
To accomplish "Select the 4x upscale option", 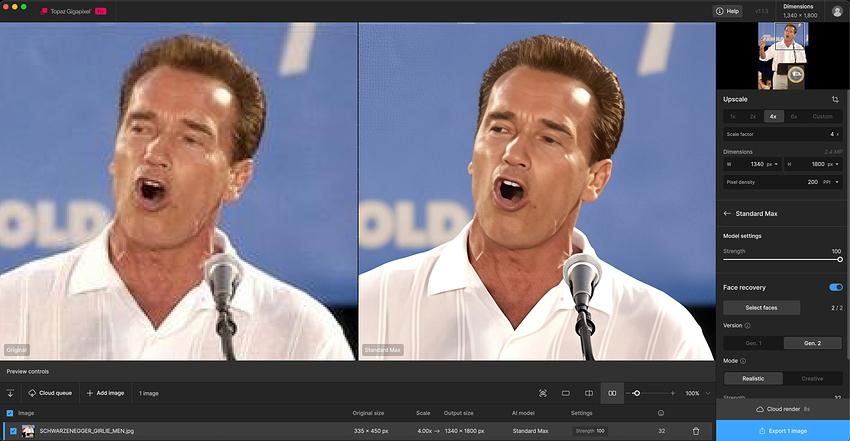I will click(773, 116).
